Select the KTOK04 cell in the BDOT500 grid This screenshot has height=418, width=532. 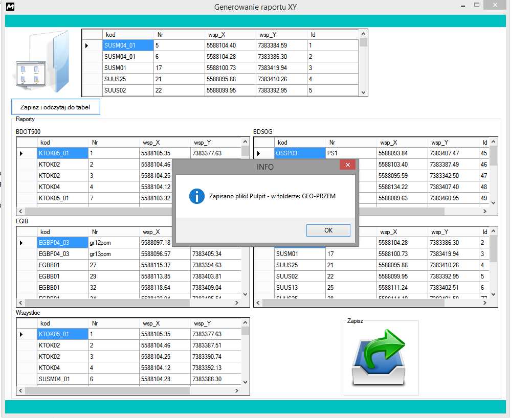(62, 187)
